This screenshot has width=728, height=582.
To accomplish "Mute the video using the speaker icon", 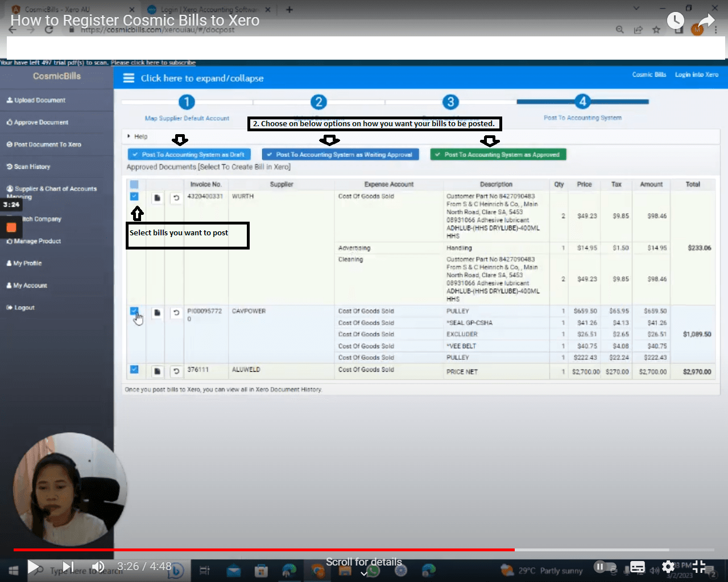I will click(98, 567).
